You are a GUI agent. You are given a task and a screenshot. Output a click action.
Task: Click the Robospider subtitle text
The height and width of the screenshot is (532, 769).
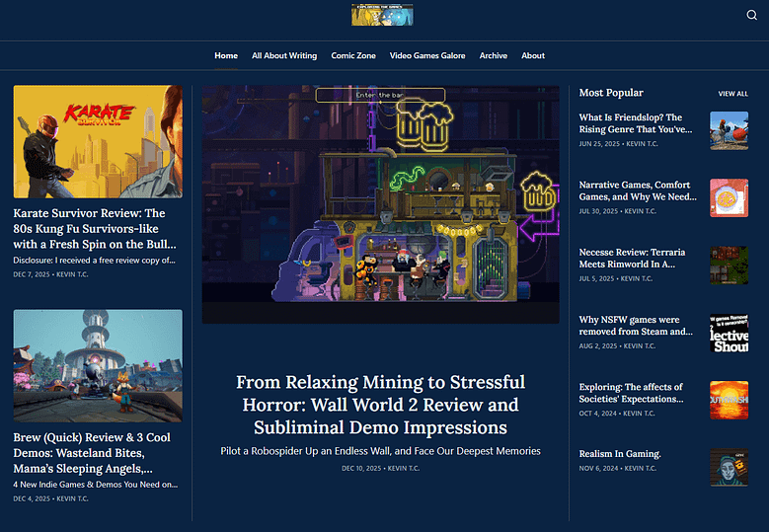pos(381,451)
